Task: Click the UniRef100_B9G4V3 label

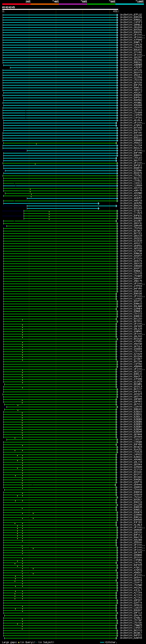Action: click(x=131, y=50)
